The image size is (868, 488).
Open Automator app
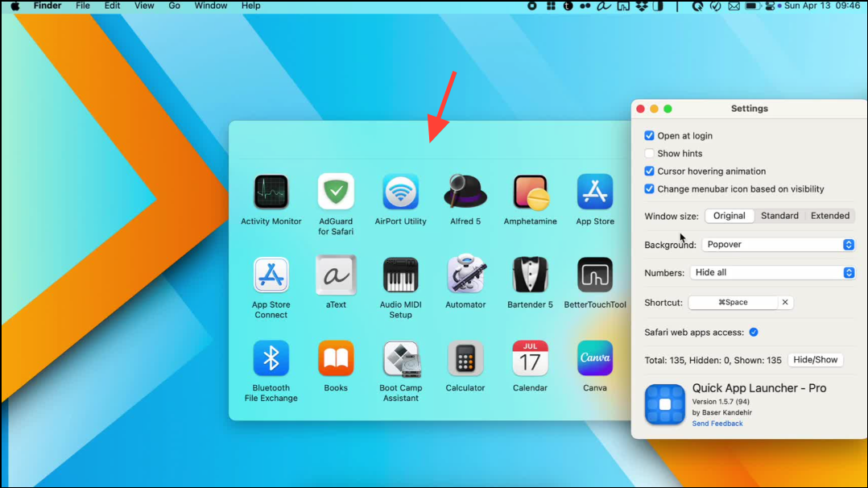coord(465,274)
